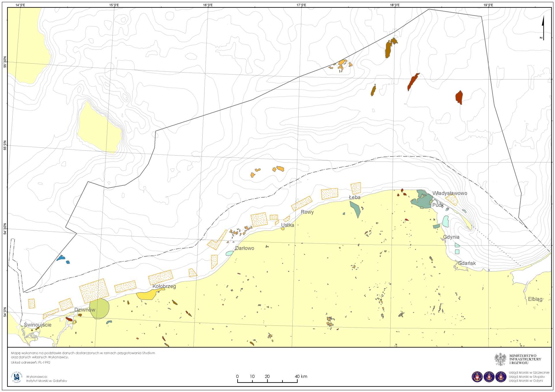Click the 19°0'E longitude label

coord(488,5)
